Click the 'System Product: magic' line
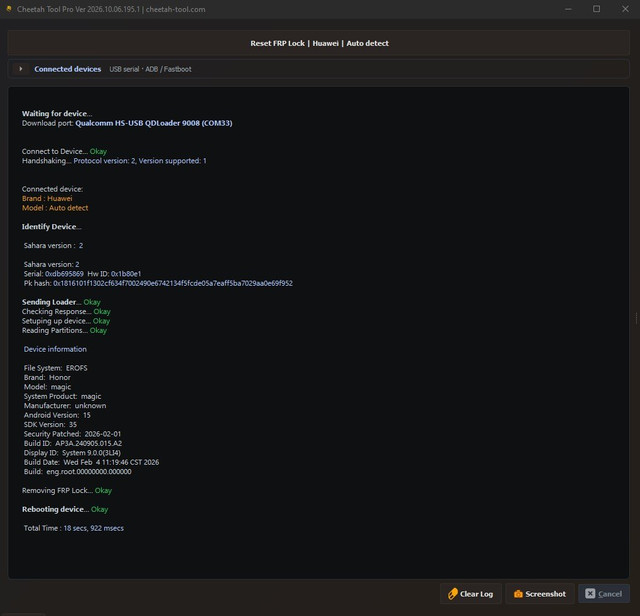 click(62, 396)
